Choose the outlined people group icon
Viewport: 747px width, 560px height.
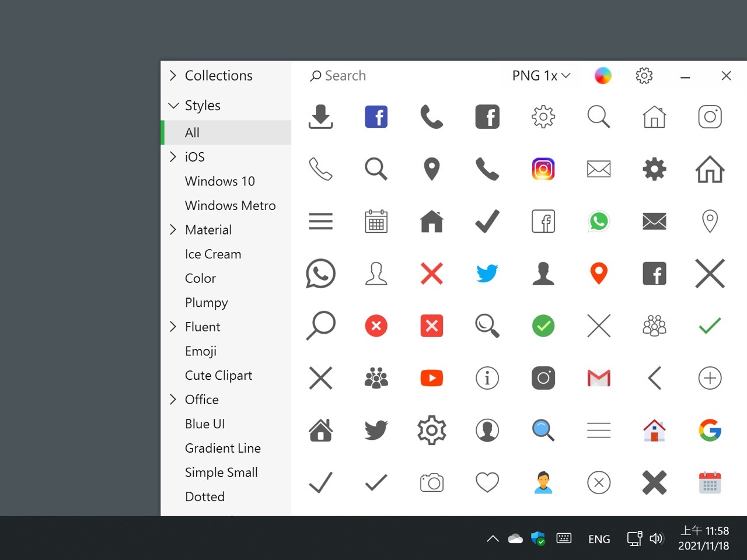click(x=655, y=325)
